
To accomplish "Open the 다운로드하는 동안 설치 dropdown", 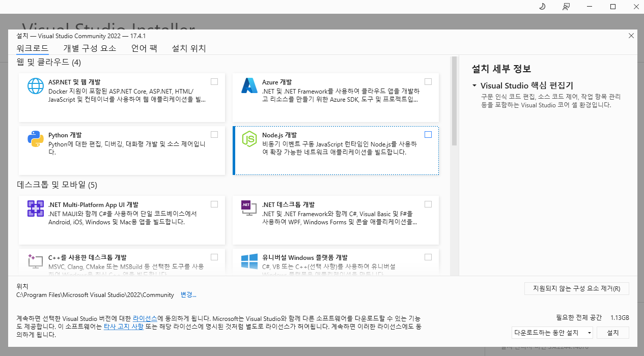I will (x=552, y=333).
